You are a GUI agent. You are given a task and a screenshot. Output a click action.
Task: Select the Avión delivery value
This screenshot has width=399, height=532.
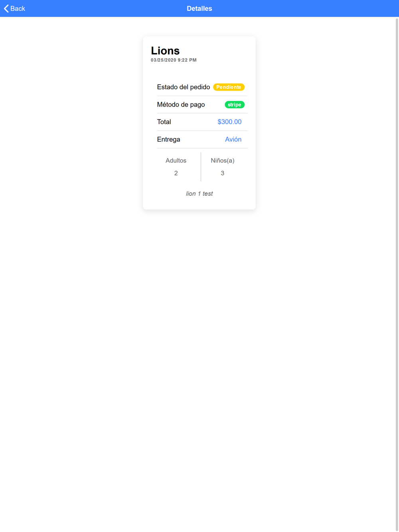pos(233,139)
